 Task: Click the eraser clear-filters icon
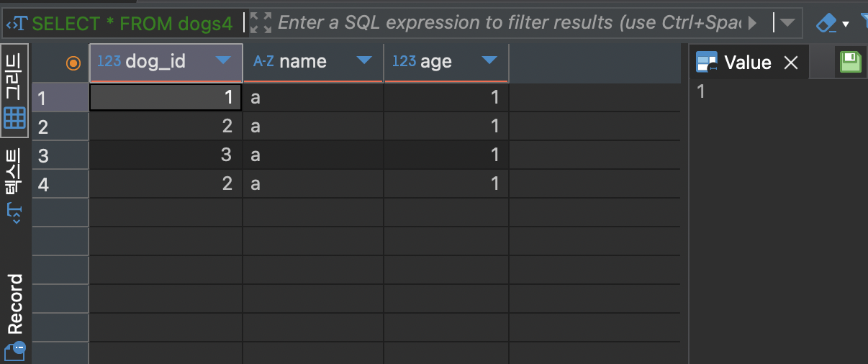[x=826, y=24]
